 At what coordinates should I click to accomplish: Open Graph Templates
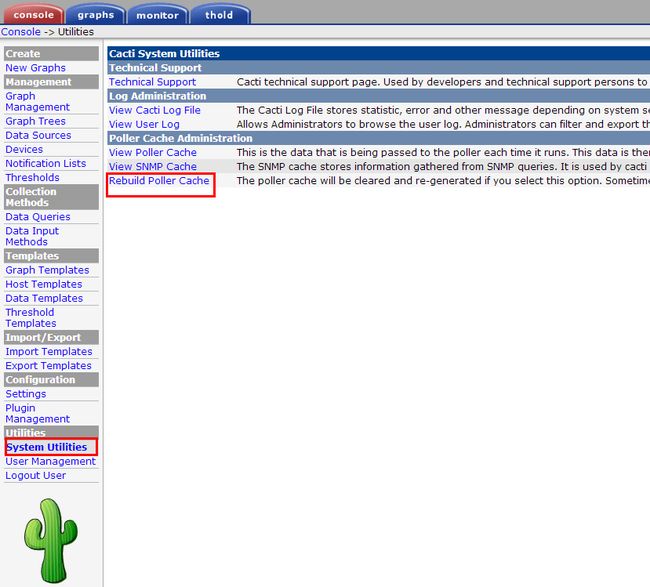[47, 270]
